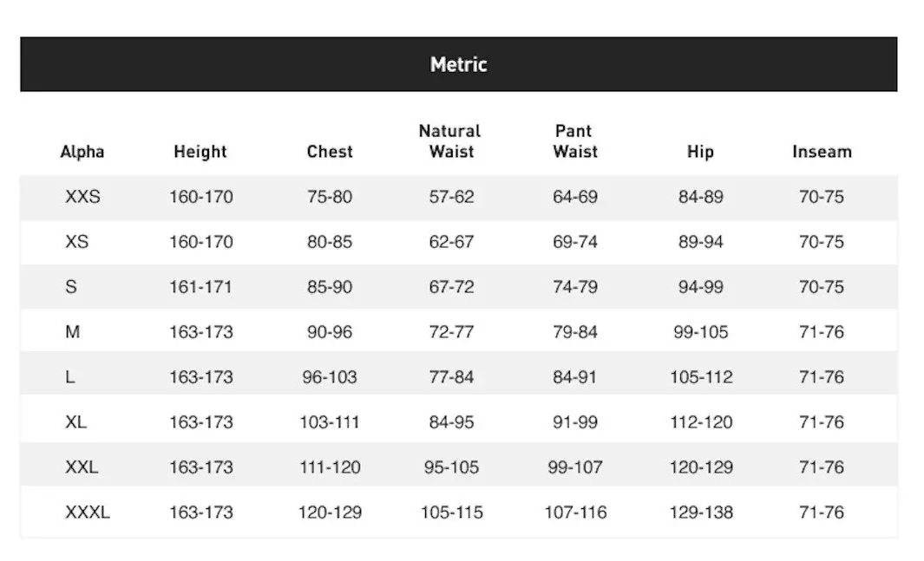Click the XXS size row label
924x561 pixels.
pyautogui.click(x=83, y=197)
